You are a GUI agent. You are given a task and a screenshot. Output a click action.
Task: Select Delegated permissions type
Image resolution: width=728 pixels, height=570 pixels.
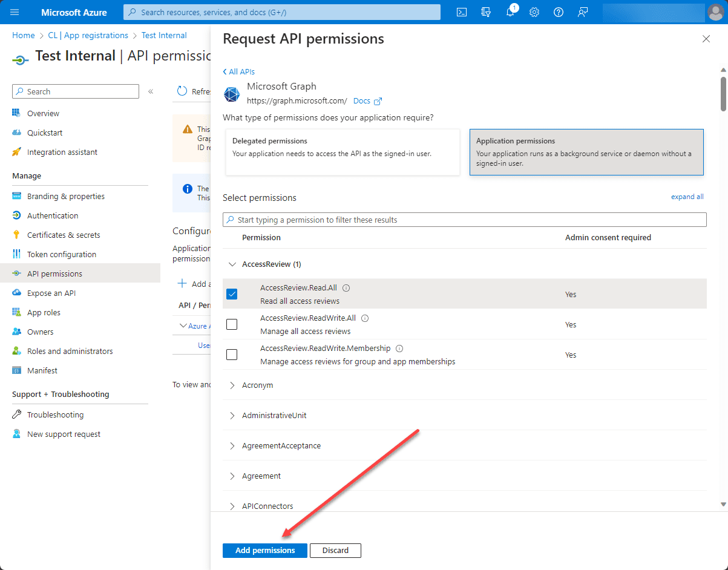[343, 152]
